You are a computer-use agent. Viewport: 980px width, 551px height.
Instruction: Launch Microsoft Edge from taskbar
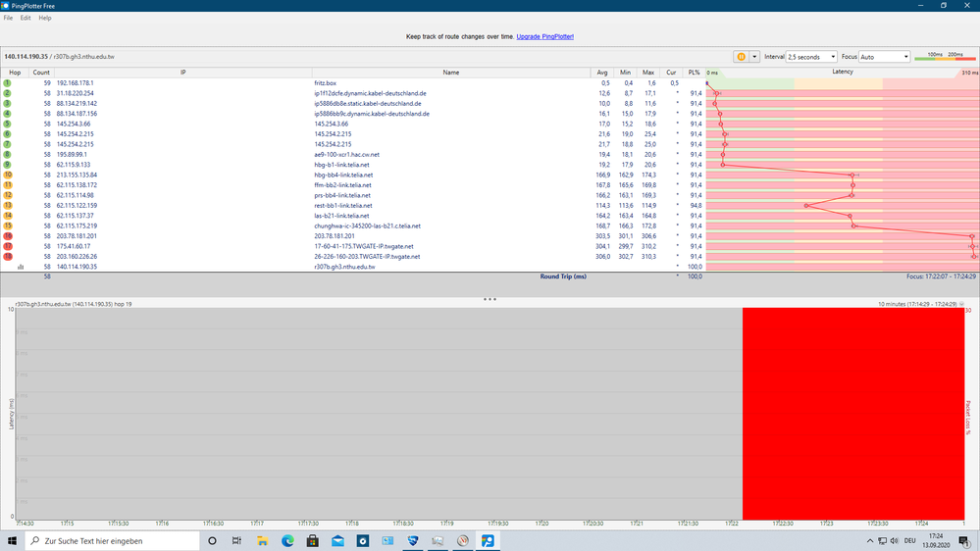point(287,541)
